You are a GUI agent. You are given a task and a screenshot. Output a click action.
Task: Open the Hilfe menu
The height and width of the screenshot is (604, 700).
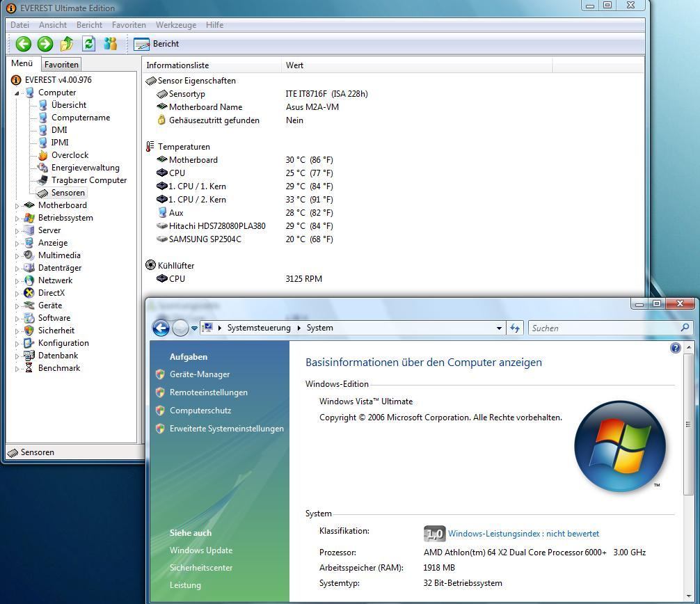pos(215,25)
